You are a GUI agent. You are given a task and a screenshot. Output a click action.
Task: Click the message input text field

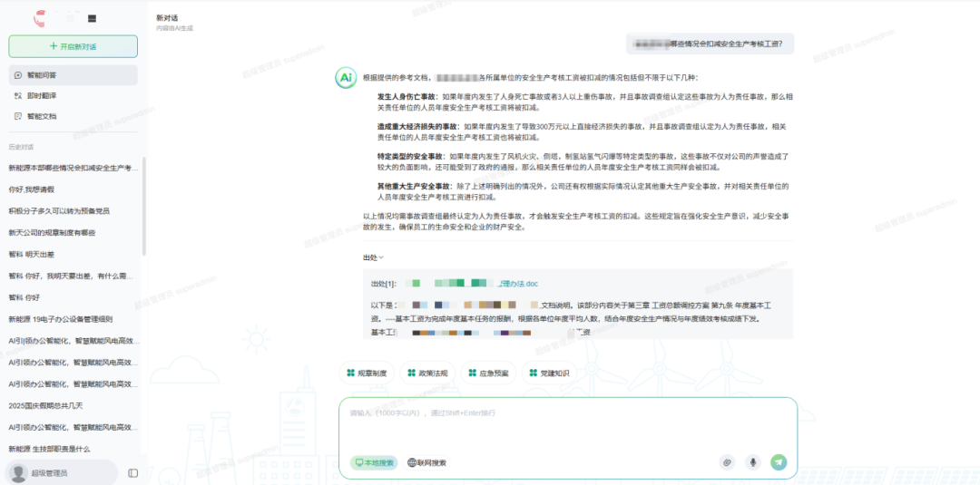[x=567, y=426]
